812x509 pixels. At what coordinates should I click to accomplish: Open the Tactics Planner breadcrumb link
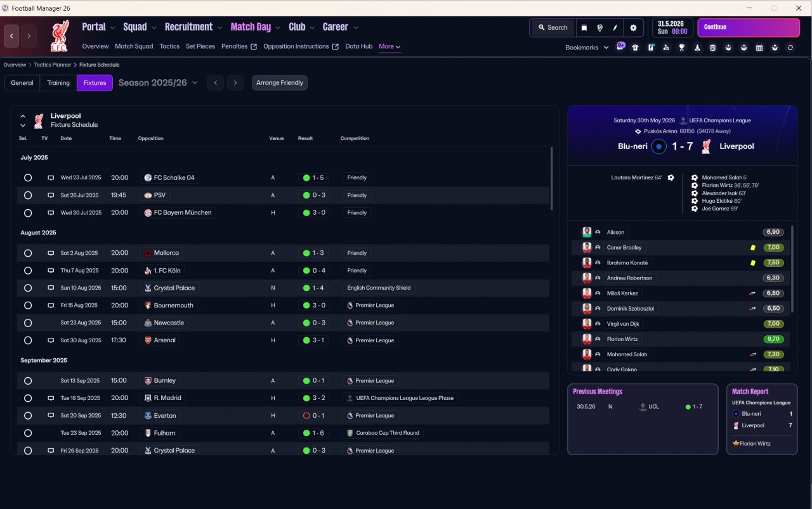(x=53, y=65)
